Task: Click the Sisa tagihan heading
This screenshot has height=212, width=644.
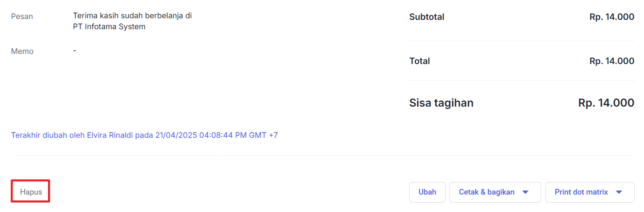Action: (x=441, y=103)
